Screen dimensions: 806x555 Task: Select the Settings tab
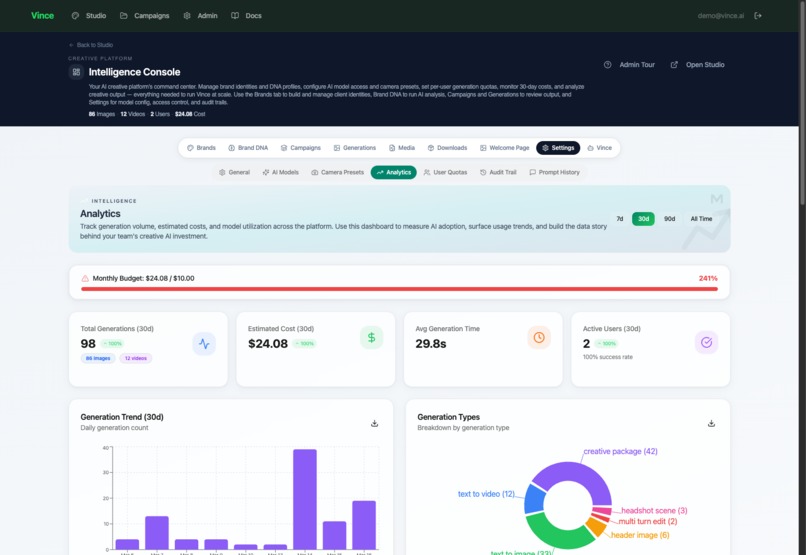pos(558,148)
